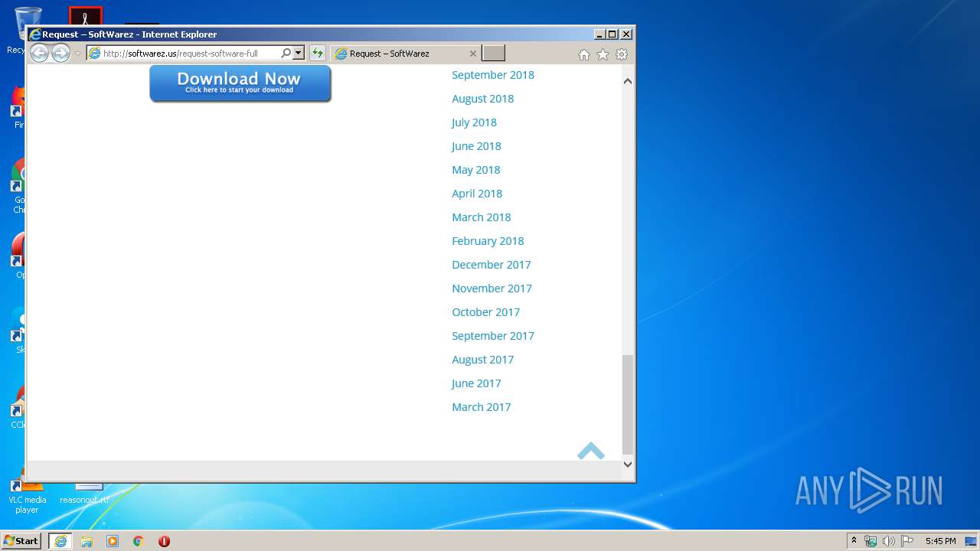Open the July 2018 archive link
This screenshot has width=980, height=551.
coord(474,122)
